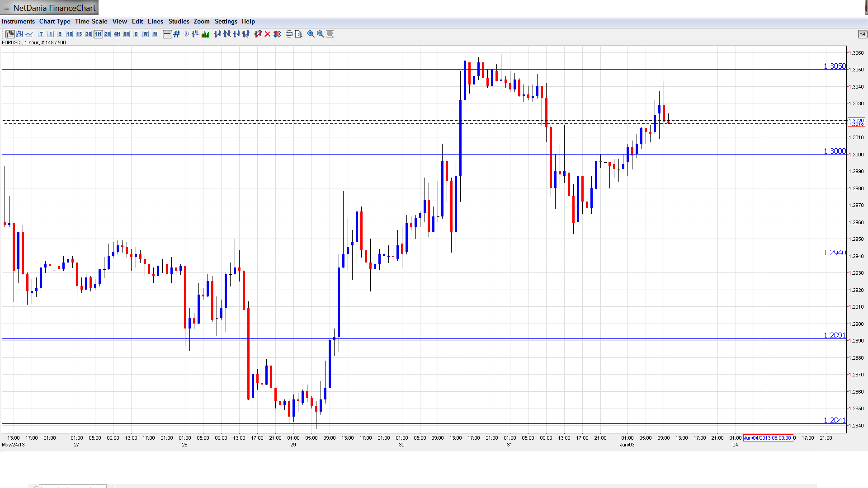Select 4H time scale button

(x=117, y=34)
